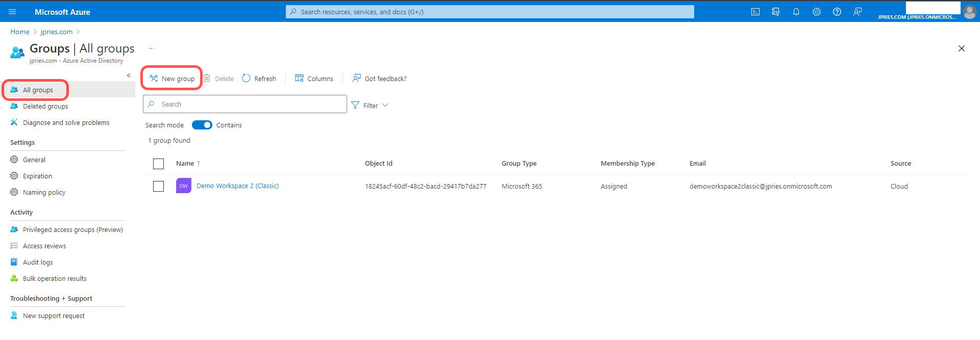The image size is (980, 340).
Task: Open the hamburger portal menu
Action: click(x=12, y=12)
